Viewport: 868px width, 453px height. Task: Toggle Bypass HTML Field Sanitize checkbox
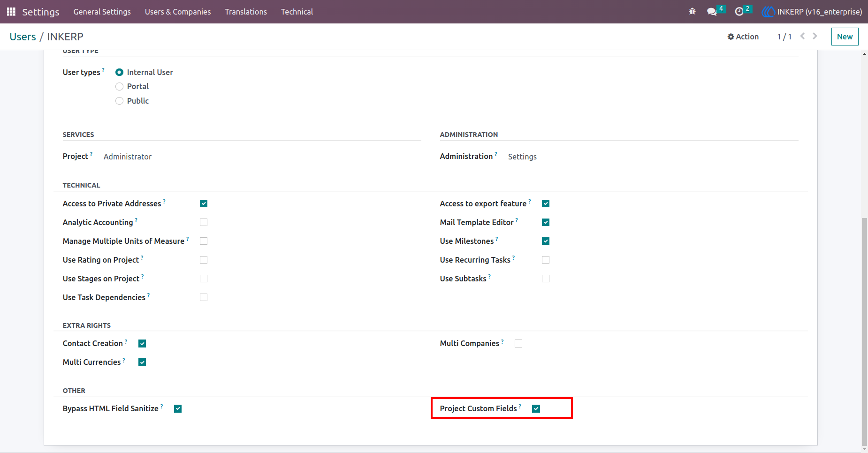click(178, 409)
